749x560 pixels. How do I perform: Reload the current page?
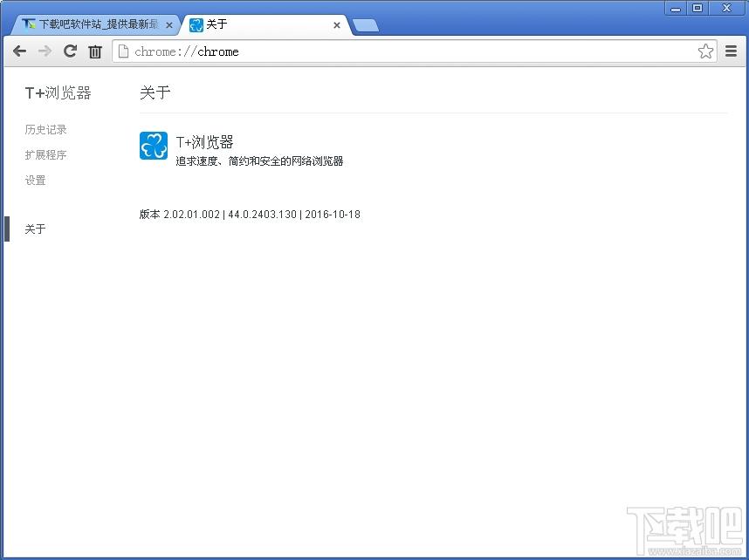click(x=70, y=51)
